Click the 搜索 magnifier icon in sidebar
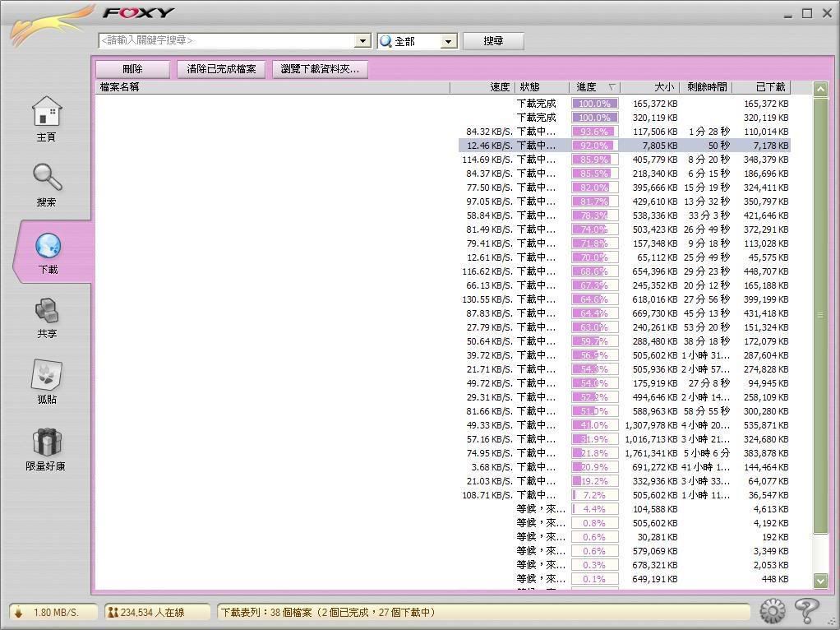The image size is (840, 630). coord(47,178)
